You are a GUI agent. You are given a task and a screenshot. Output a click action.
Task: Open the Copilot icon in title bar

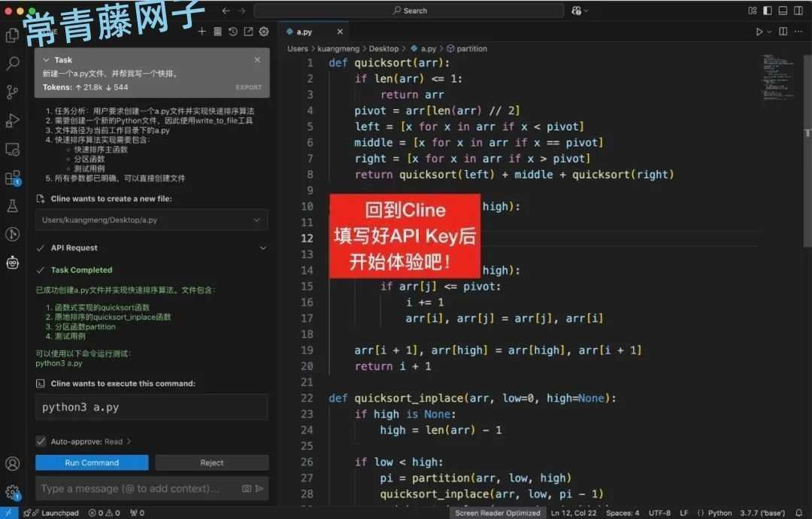pyautogui.click(x=576, y=11)
